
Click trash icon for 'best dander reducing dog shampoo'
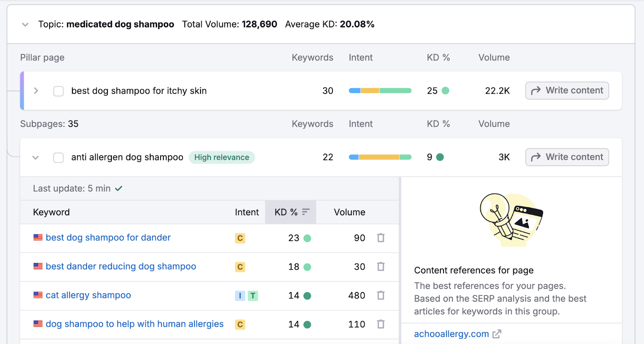click(x=380, y=267)
